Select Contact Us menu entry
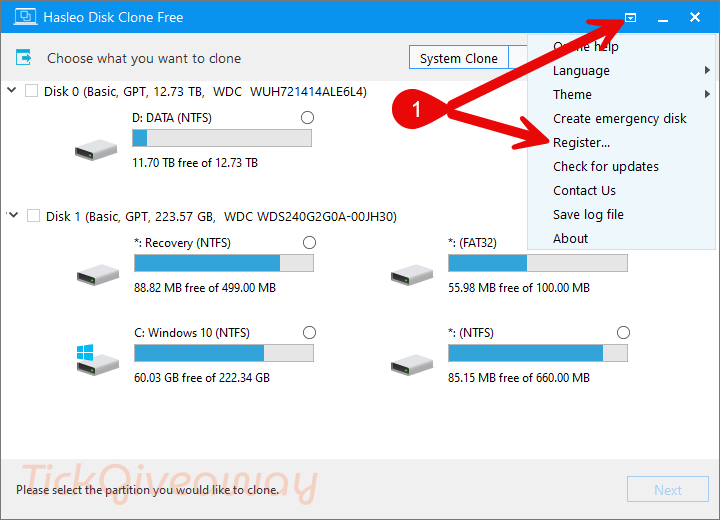The image size is (720, 520). [622, 190]
